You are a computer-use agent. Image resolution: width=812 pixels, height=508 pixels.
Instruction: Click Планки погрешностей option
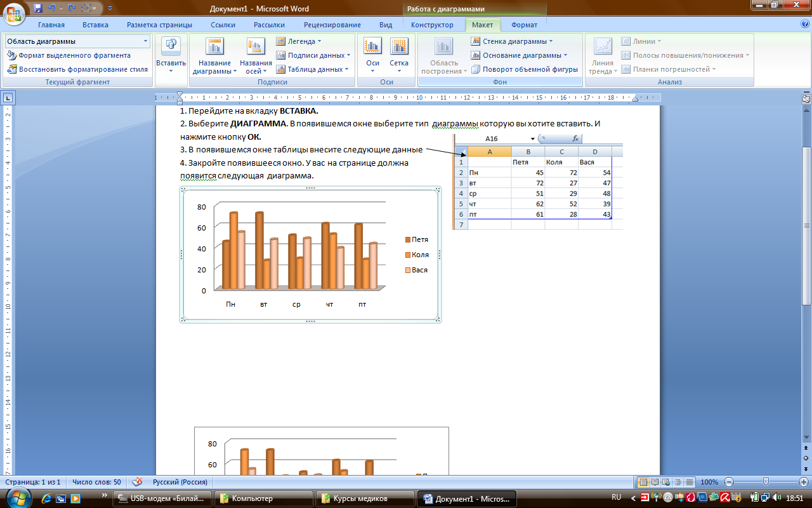669,69
